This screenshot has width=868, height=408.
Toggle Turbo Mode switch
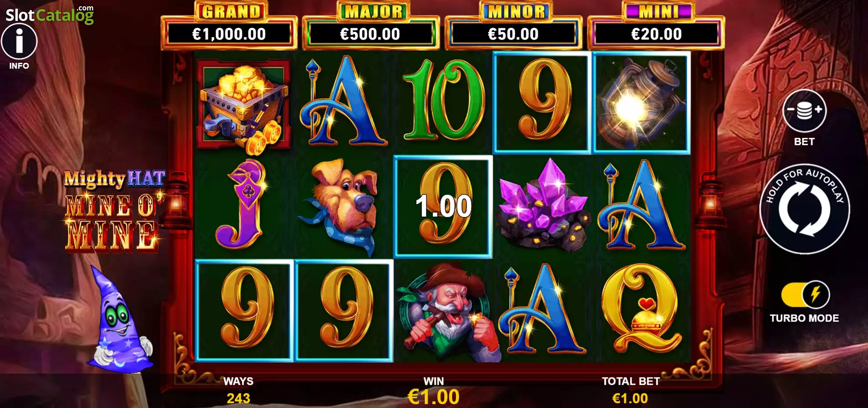tap(805, 295)
